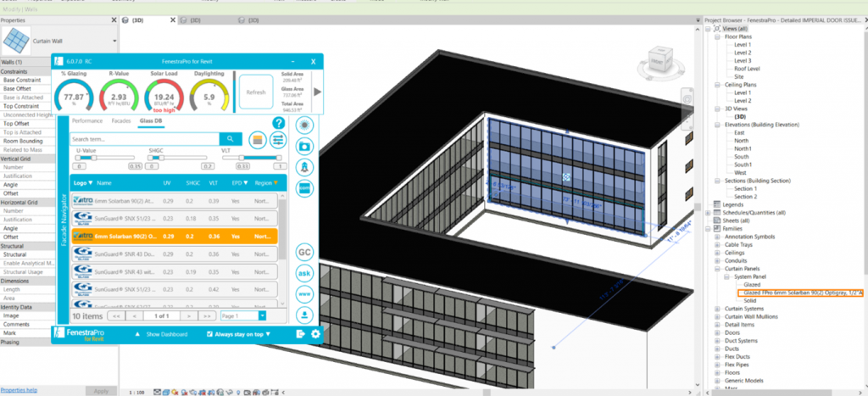The height and width of the screenshot is (396, 868).
Task: Switch to the Glass DB tab
Action: tap(151, 120)
